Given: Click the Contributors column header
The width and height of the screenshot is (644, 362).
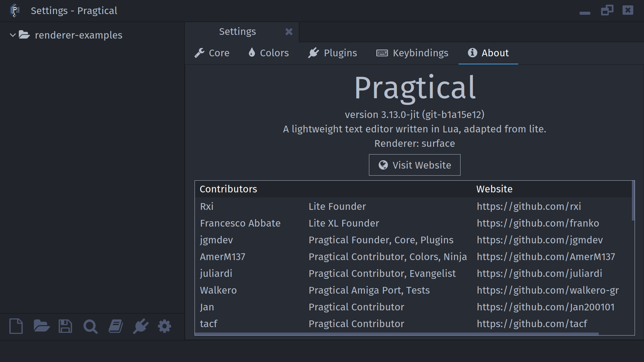Looking at the screenshot, I should coord(228,189).
